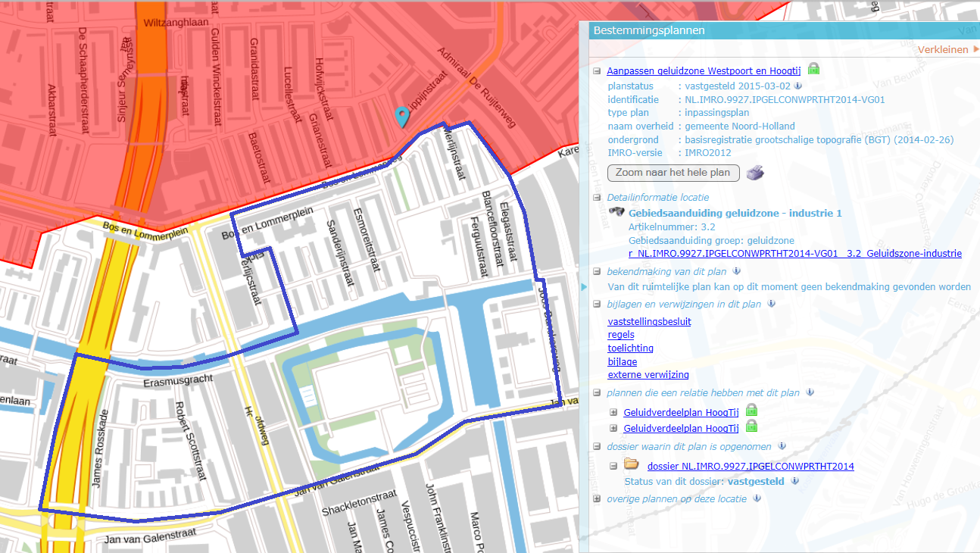The width and height of the screenshot is (980, 553).
Task: Click the blue location pin on the map
Action: (403, 117)
